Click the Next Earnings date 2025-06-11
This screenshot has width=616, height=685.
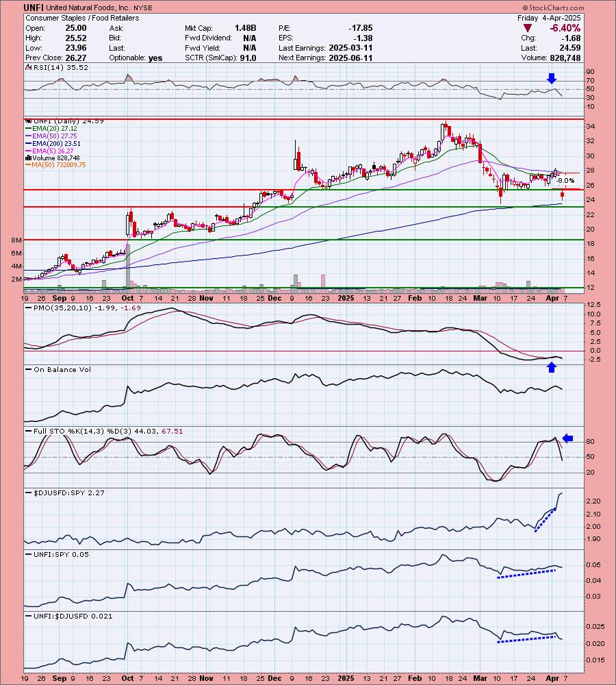tap(350, 58)
